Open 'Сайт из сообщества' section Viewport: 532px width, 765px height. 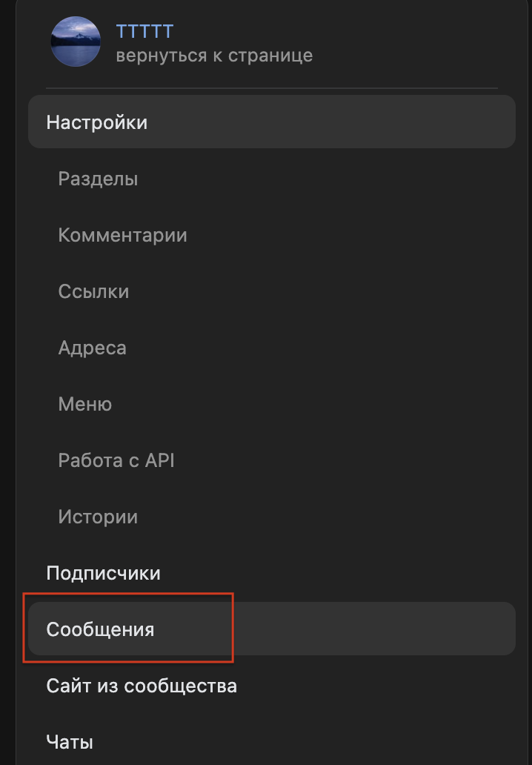point(142,686)
